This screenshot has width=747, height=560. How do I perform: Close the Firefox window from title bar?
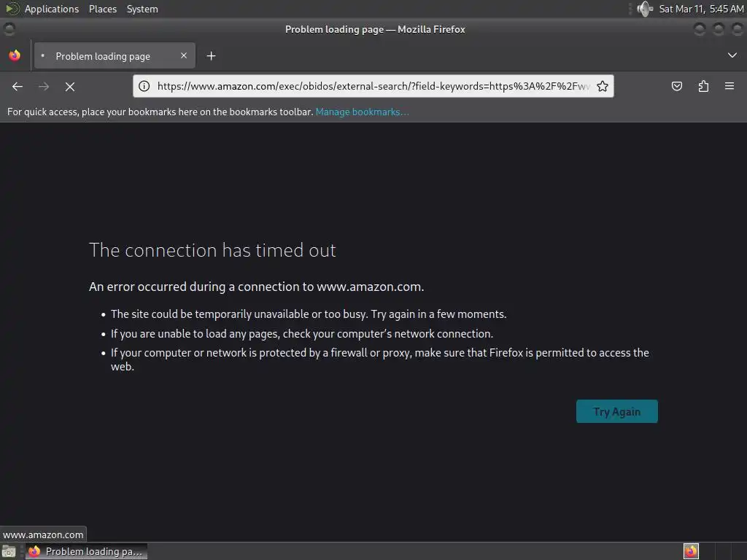[x=738, y=29]
